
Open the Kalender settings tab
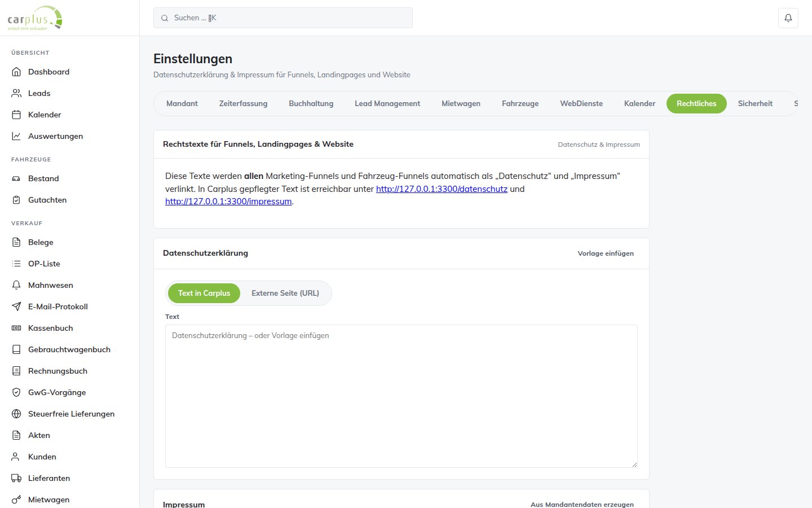point(640,103)
